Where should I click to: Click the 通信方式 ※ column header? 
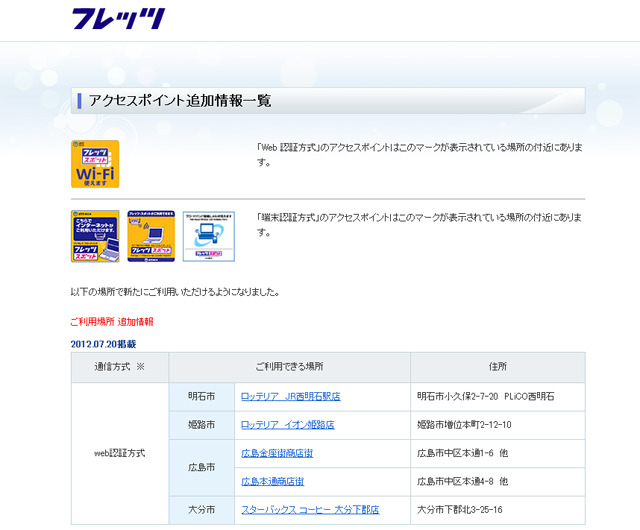(120, 367)
